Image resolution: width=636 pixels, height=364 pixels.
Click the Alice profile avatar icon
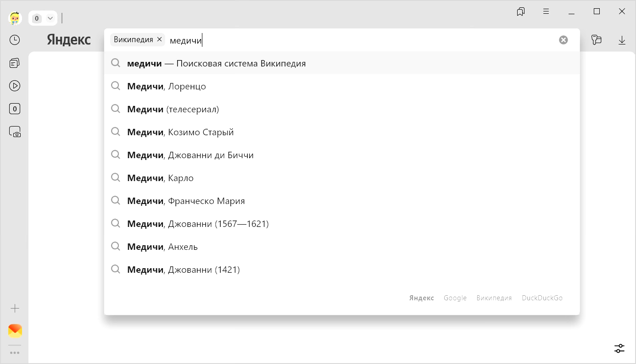pos(15,18)
